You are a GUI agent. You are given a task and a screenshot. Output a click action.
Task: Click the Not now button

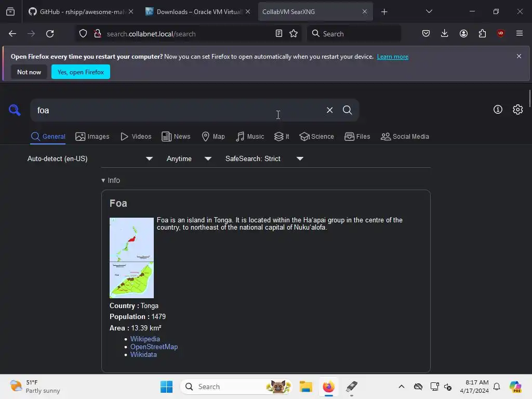click(x=29, y=72)
